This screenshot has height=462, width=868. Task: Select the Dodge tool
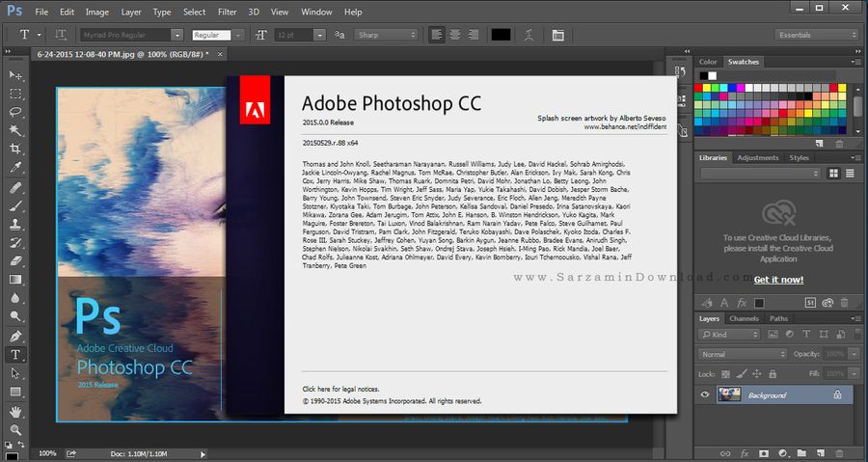point(15,316)
